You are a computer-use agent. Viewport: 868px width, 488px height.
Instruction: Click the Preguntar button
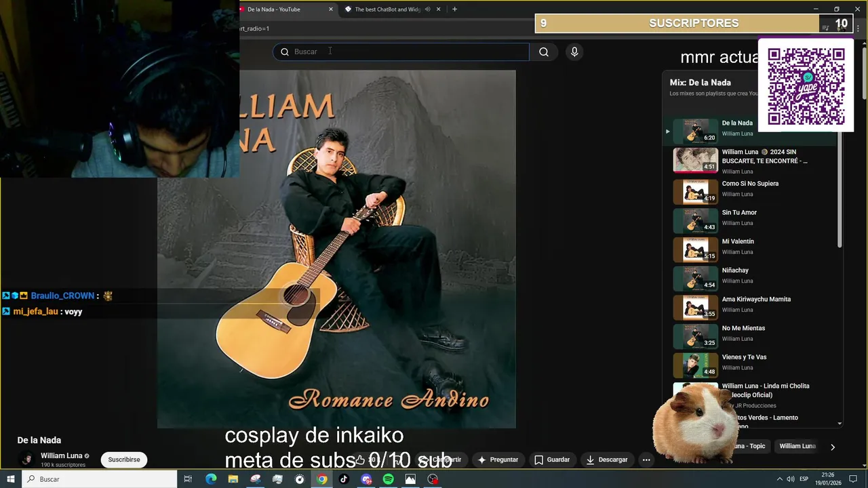(498, 460)
